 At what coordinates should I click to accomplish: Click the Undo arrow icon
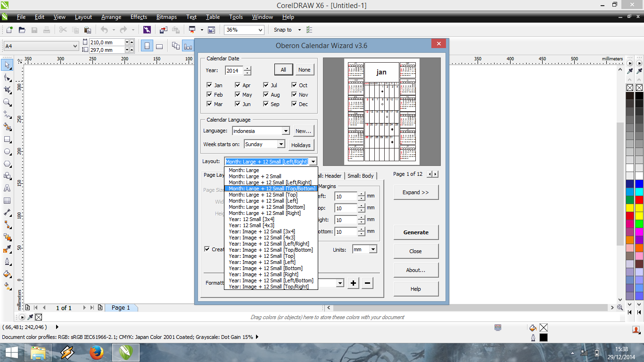click(x=104, y=30)
